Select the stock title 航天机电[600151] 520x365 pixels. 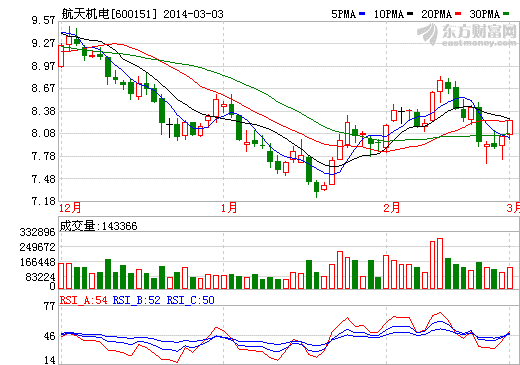point(109,14)
